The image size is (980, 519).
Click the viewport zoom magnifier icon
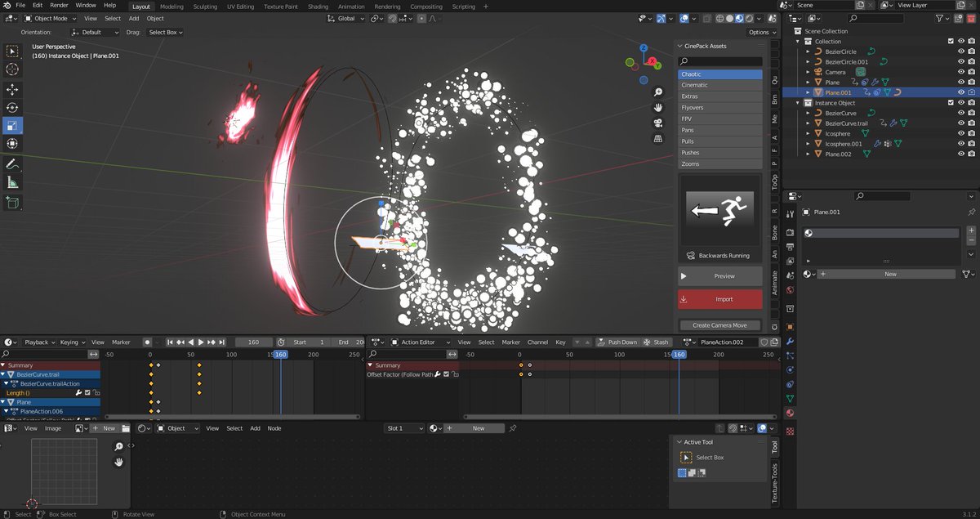coord(657,92)
